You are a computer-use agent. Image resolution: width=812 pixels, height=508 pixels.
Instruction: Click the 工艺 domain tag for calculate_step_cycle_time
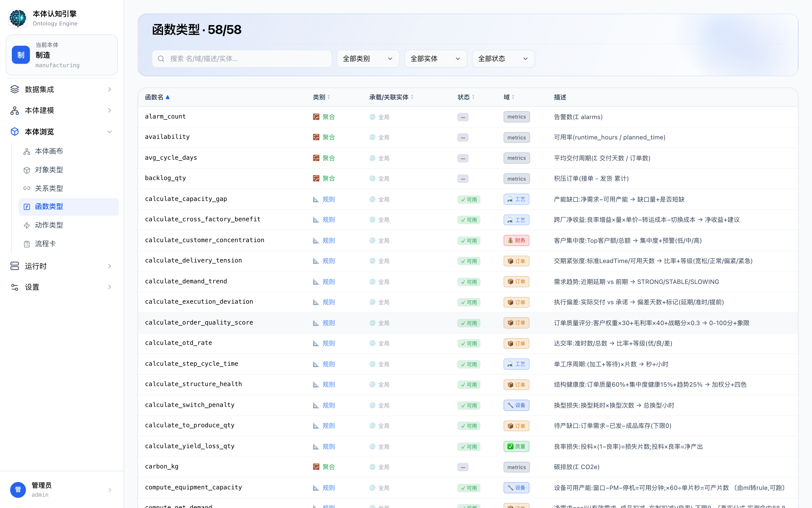(x=517, y=364)
